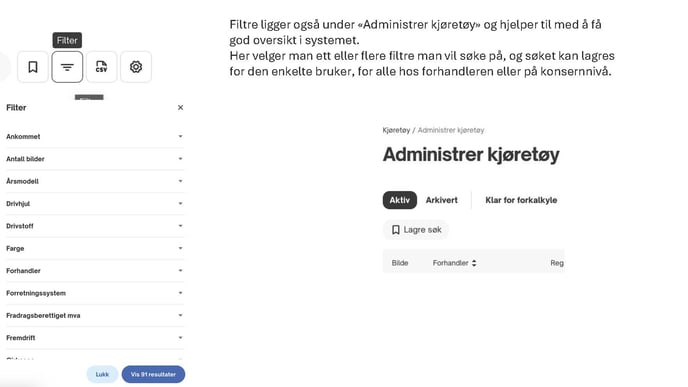The height and width of the screenshot is (387, 688).
Task: Expand the Ankommet filter
Action: tap(95, 136)
